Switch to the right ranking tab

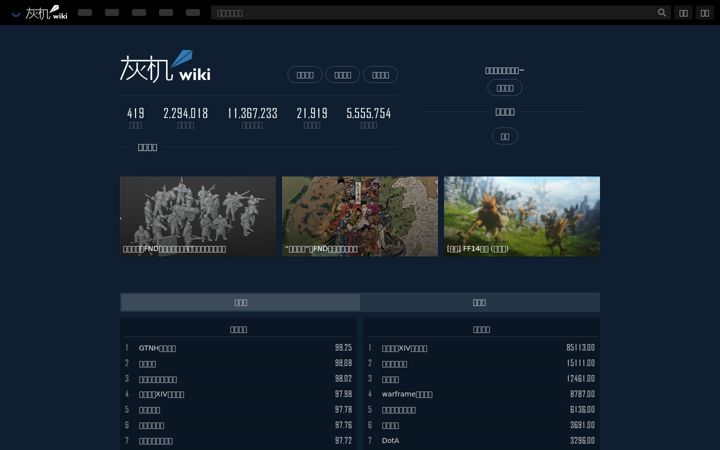(480, 302)
